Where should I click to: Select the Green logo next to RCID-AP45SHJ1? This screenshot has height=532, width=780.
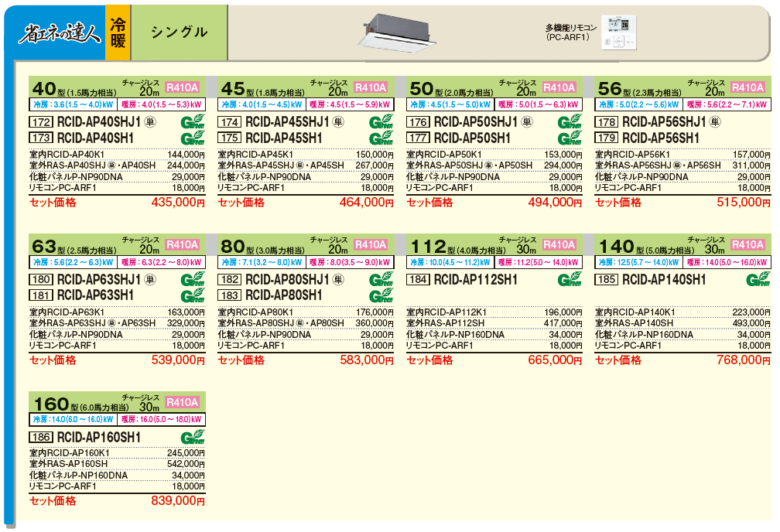pyautogui.click(x=381, y=121)
